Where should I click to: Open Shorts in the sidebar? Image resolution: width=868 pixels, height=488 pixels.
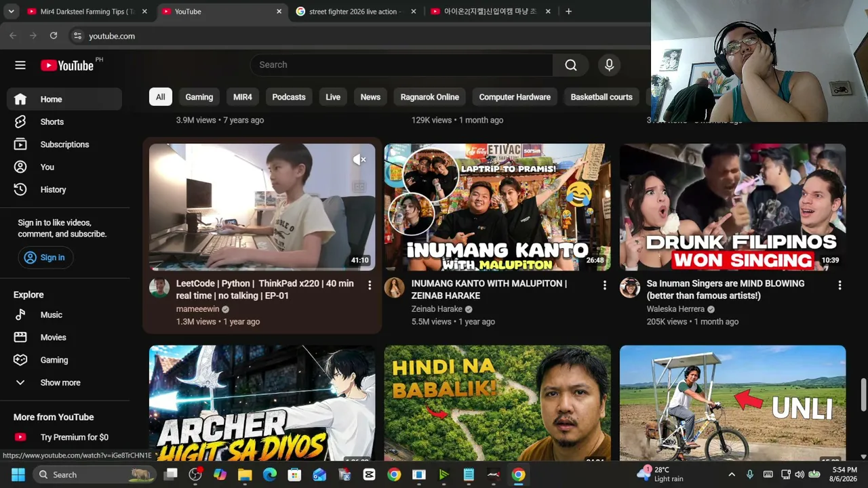(x=64, y=122)
